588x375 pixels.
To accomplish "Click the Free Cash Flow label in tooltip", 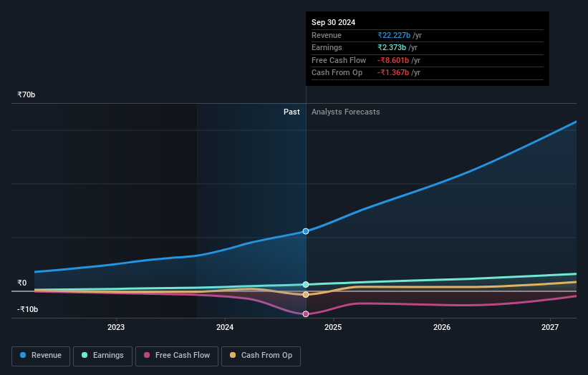I will point(339,60).
